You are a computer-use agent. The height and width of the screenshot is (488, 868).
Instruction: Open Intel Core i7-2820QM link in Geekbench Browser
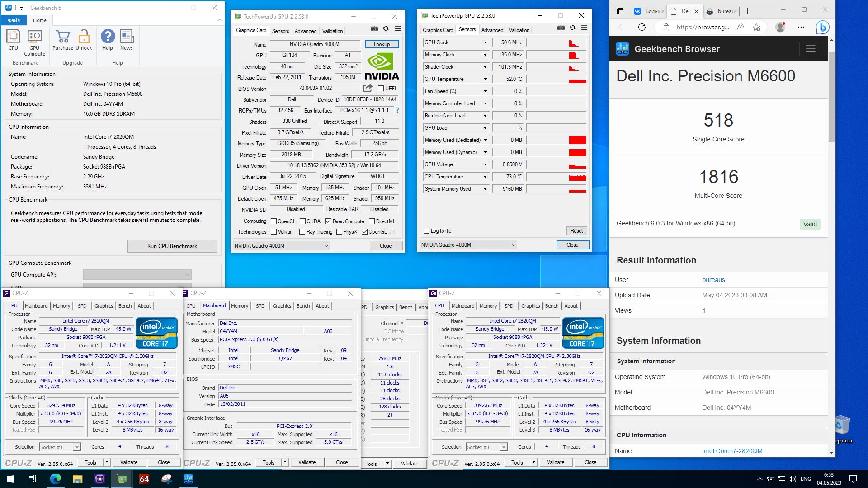(732, 451)
